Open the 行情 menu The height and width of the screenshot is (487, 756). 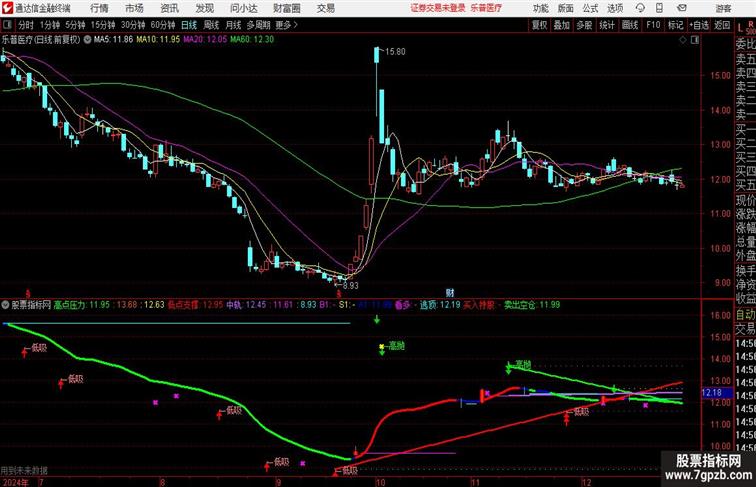99,8
